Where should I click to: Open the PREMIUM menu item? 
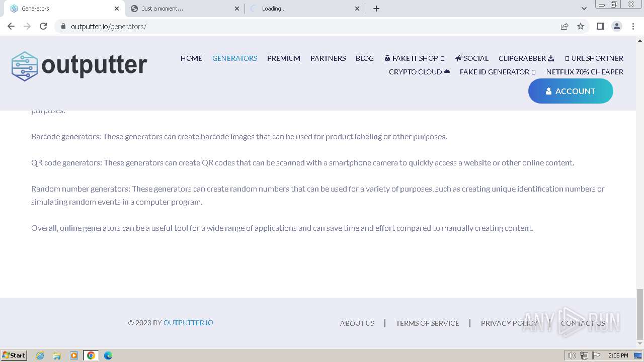284,58
